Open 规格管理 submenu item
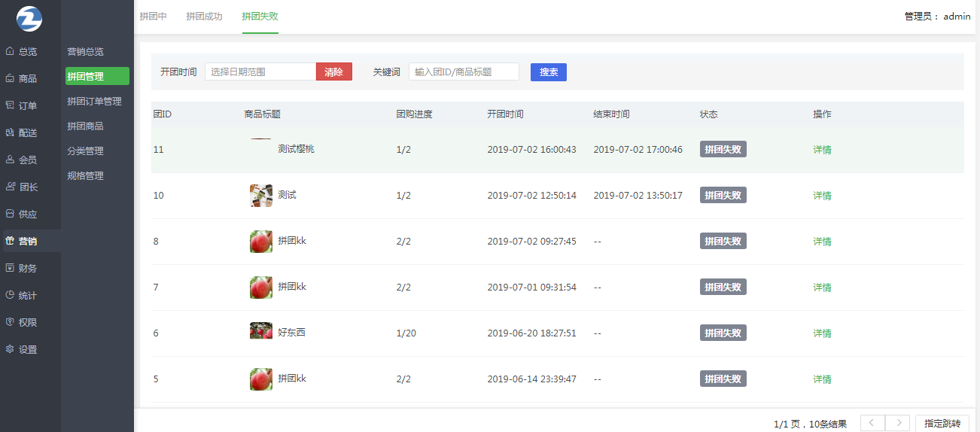This screenshot has height=432, width=980. pos(85,176)
